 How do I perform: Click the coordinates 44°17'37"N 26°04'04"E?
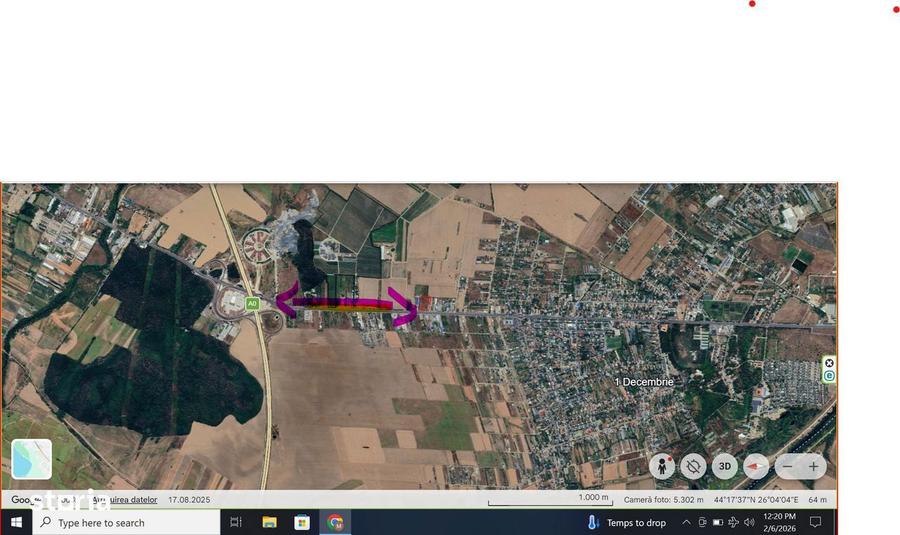coord(756,499)
